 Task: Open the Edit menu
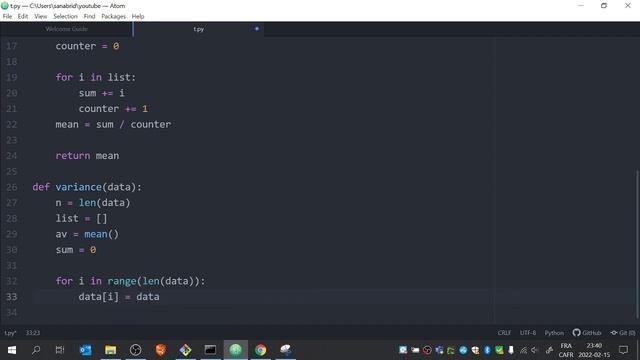[x=23, y=16]
